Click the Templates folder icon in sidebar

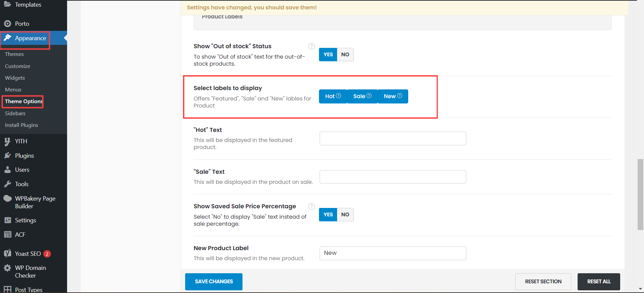coord(7,4)
